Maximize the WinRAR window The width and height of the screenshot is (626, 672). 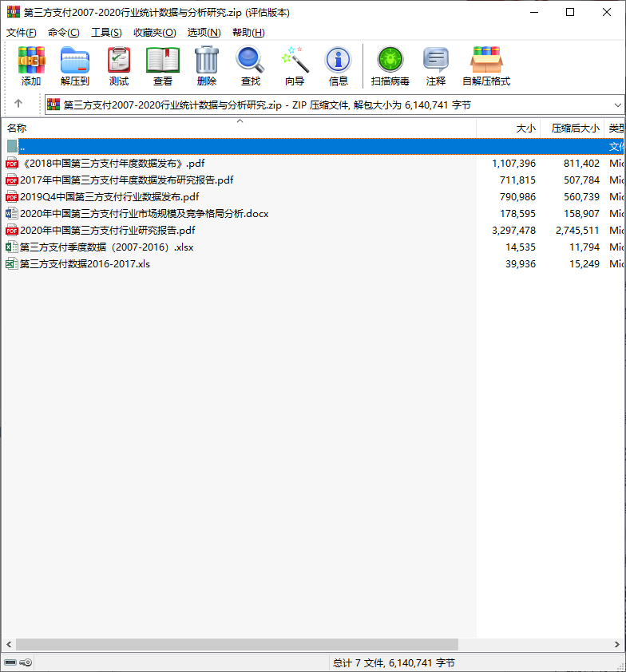click(x=570, y=12)
